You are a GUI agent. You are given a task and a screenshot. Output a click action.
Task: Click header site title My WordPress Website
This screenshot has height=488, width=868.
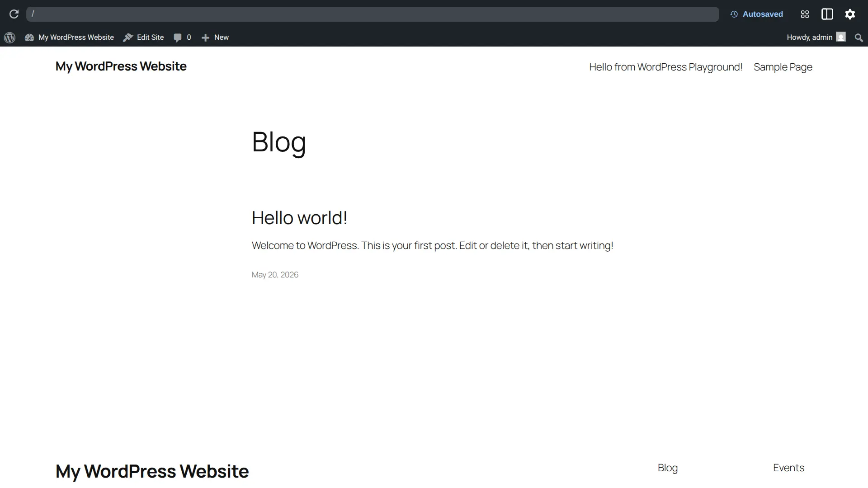click(x=121, y=66)
